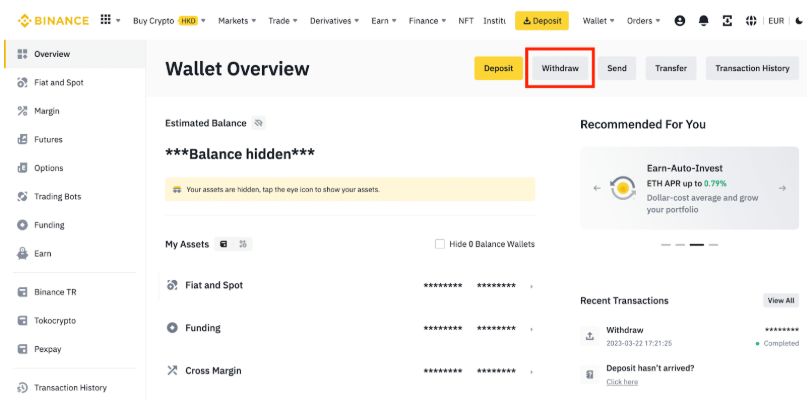Open the notifications bell
Viewport: 807px width, 401px height.
tap(704, 20)
